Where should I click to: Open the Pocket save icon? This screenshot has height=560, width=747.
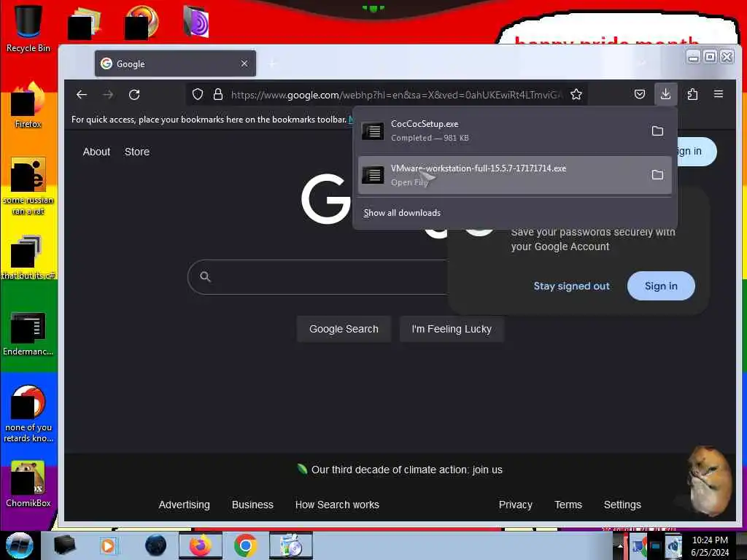(x=640, y=94)
